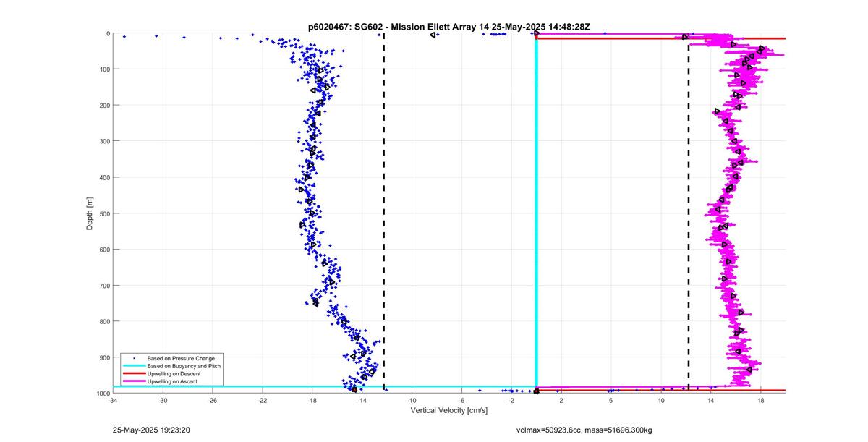Click the x-axis tick label '-34'
Viewport: 868px width, 442px height.
[113, 400]
